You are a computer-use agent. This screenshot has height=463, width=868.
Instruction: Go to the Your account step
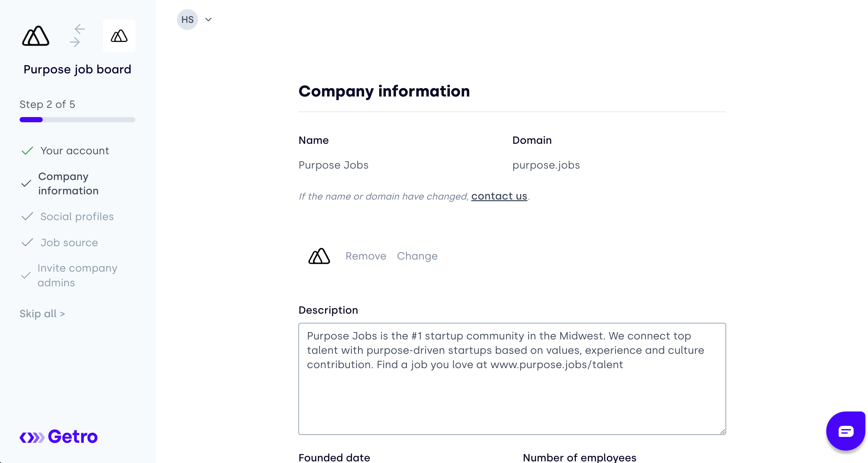75,151
